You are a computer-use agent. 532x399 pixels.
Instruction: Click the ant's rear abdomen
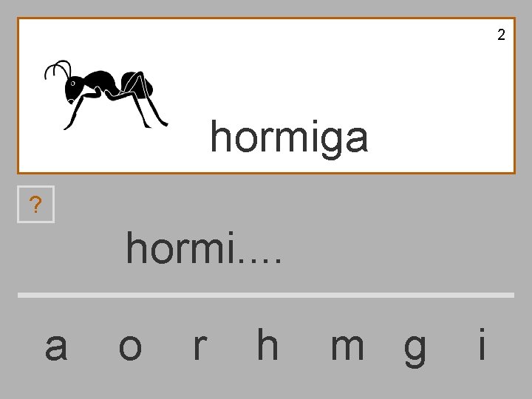137,84
